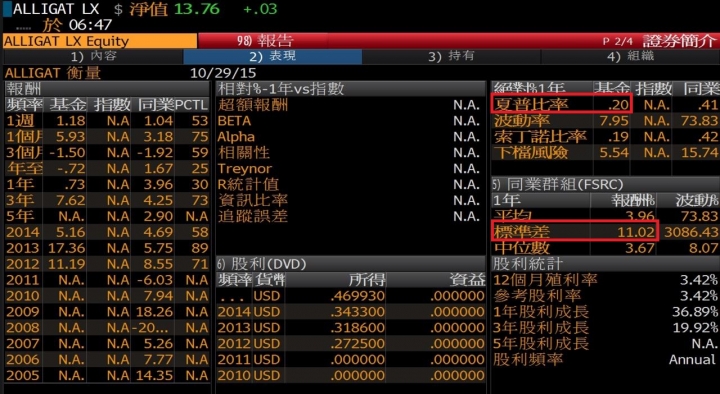Click the 夏普比率 row label
Image resolution: width=720 pixels, height=394 pixels.
(531, 105)
